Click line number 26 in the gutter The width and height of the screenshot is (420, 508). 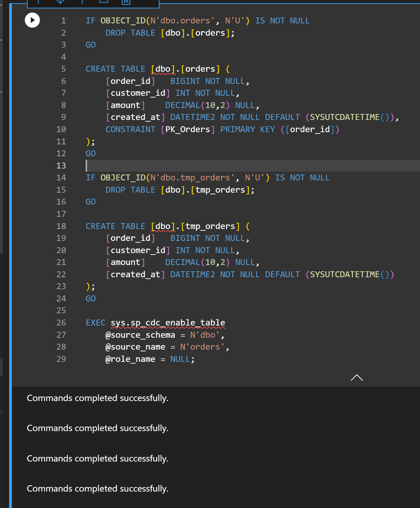[x=61, y=323]
